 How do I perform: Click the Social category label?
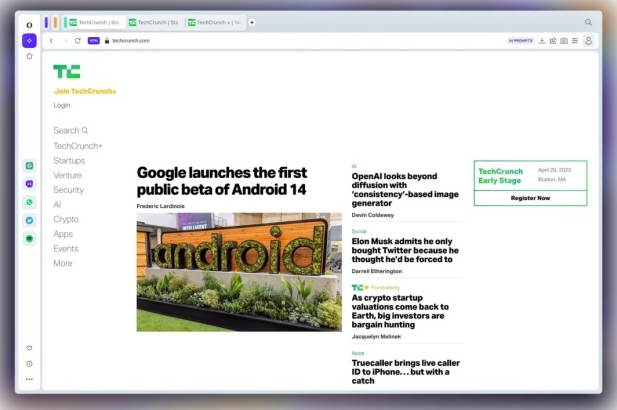pyautogui.click(x=359, y=231)
